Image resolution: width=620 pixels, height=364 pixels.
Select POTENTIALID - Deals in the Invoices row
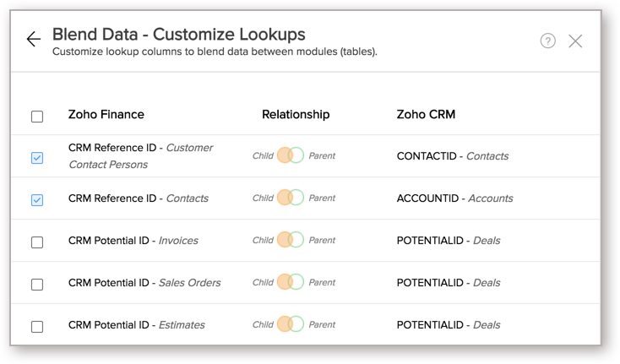[449, 241]
